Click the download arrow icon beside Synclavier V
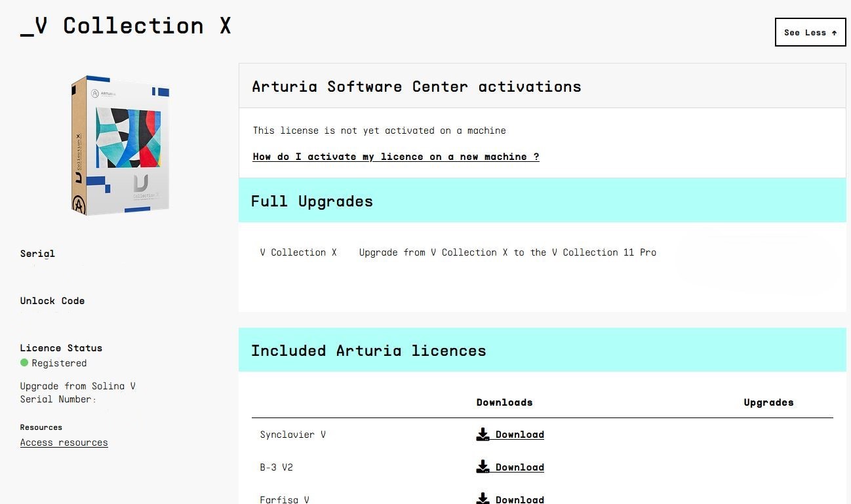 point(483,434)
